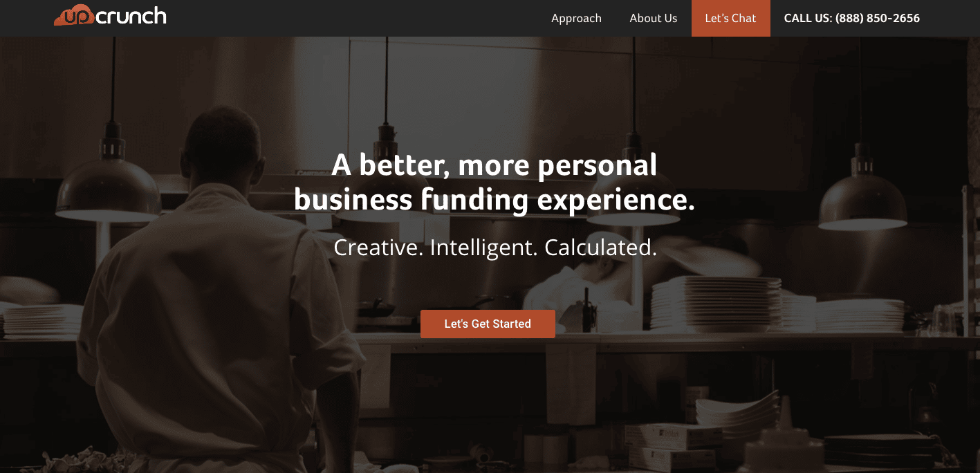
Task: Click the "business funding experience." headline line
Action: coord(494,200)
